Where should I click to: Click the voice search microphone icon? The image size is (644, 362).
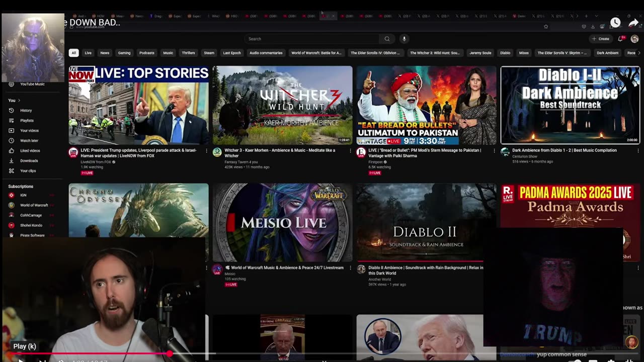tap(404, 39)
